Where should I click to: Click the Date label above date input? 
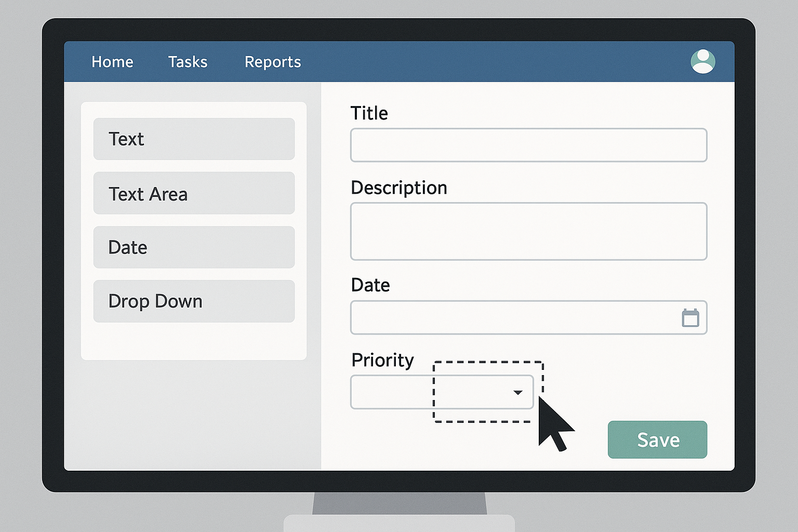370,285
